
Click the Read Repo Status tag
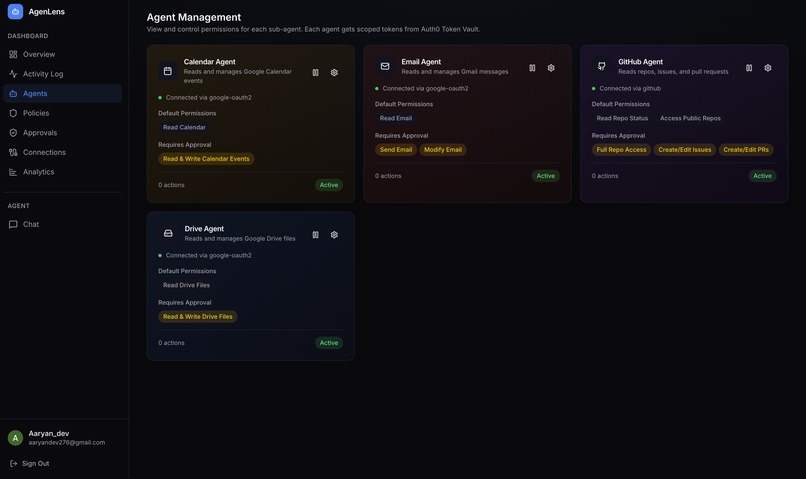[x=622, y=118]
